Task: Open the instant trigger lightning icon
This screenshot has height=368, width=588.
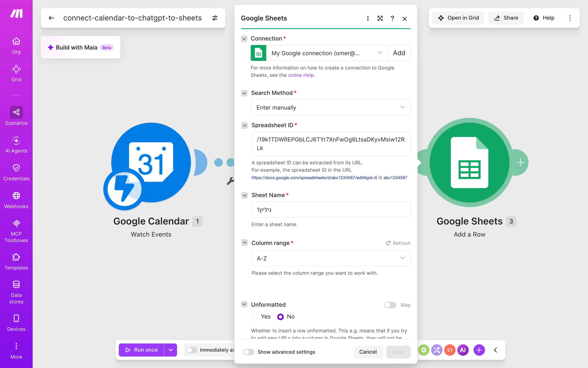Action: click(124, 189)
